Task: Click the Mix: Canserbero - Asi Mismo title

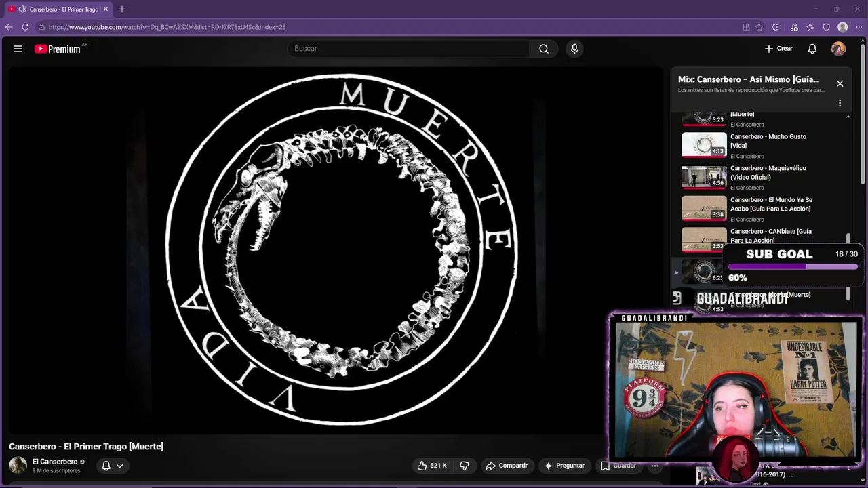Action: point(749,79)
